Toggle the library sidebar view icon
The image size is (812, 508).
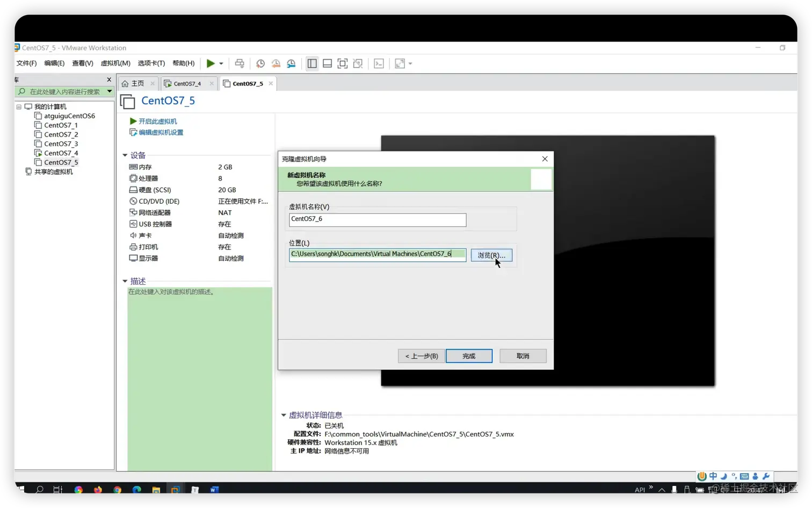[312, 63]
